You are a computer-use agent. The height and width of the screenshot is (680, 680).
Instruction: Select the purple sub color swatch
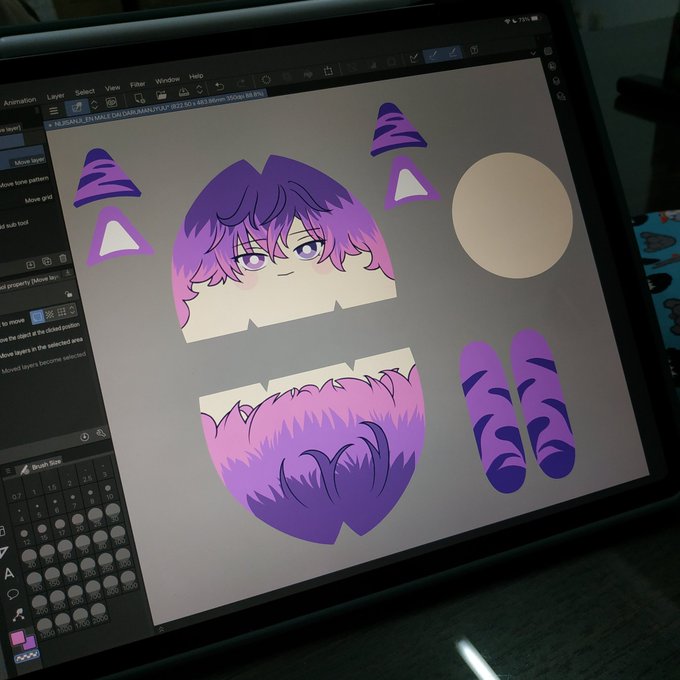(30, 643)
